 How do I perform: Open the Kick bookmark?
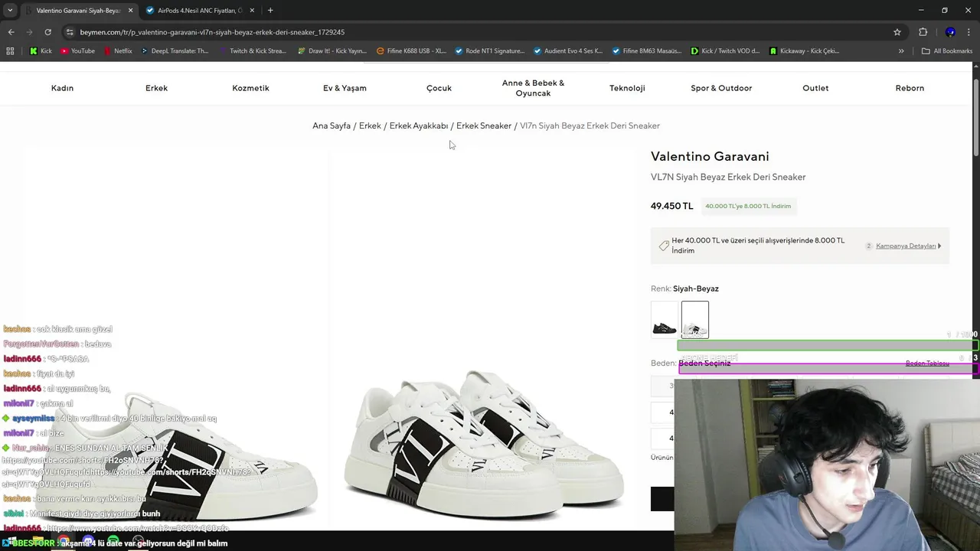click(x=41, y=51)
